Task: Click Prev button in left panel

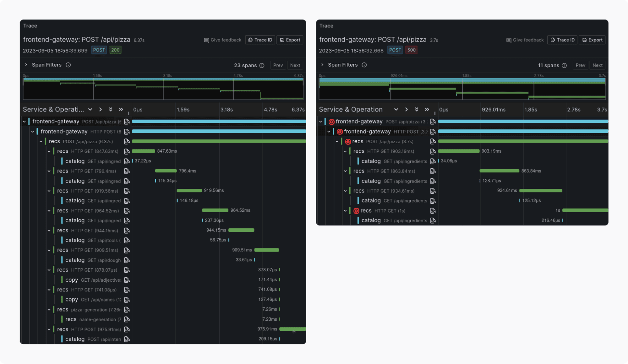Action: pos(278,65)
